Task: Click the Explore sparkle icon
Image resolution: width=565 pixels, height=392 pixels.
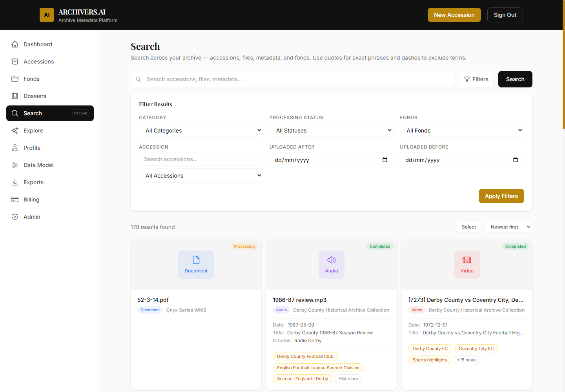Action: tap(15, 131)
